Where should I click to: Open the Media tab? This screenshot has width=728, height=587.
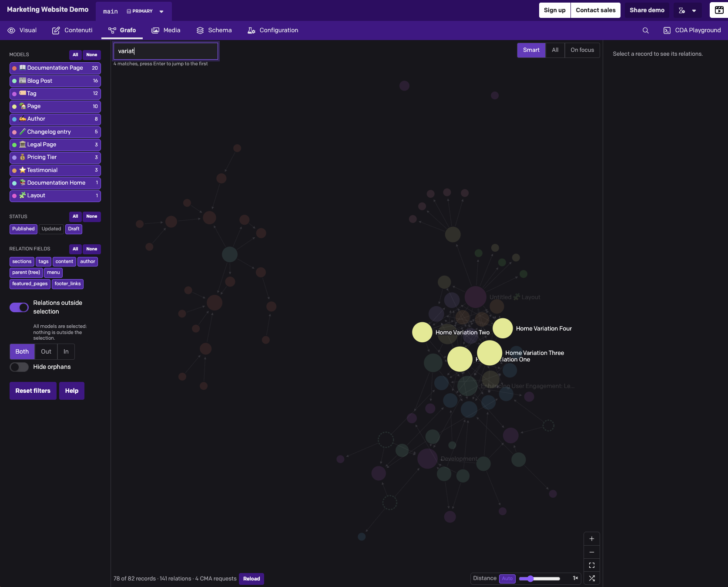166,30
